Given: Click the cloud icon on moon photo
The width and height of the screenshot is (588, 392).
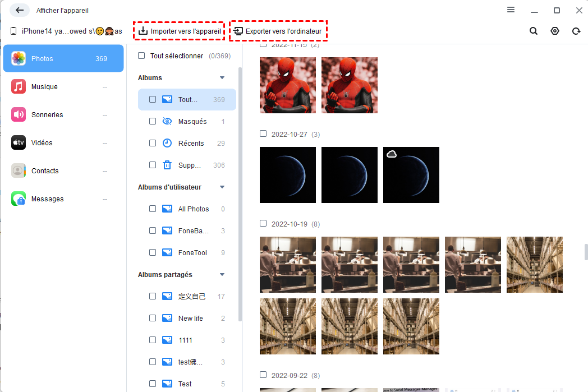Looking at the screenshot, I should [392, 154].
